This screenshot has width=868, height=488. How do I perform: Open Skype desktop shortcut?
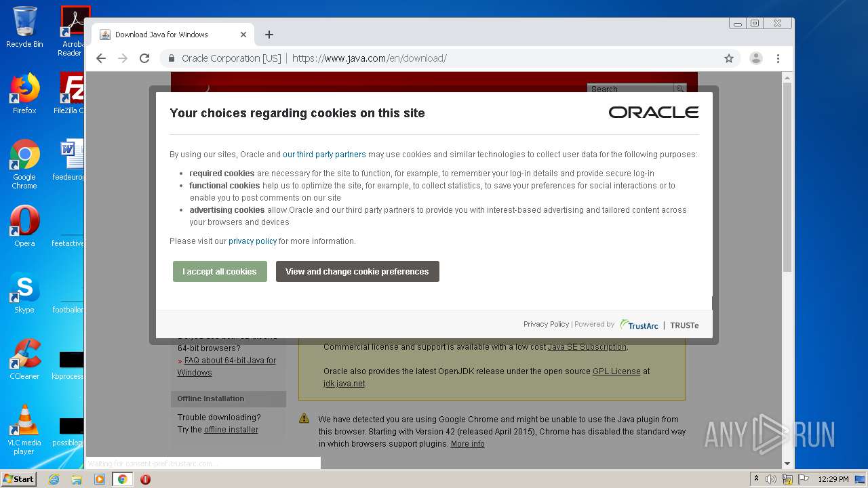click(24, 293)
